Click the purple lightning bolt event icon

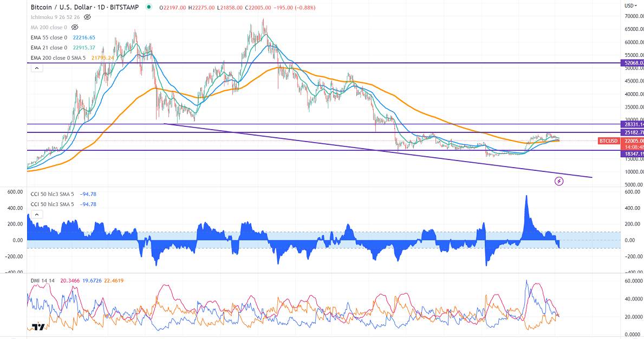(560, 181)
